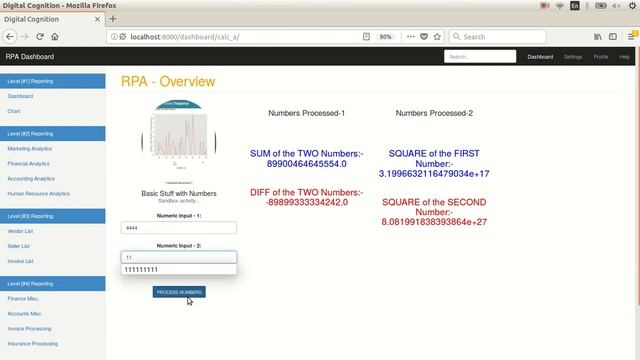Close the Digital Cognition tab
Screen dimensions: 640x360
(x=97, y=19)
